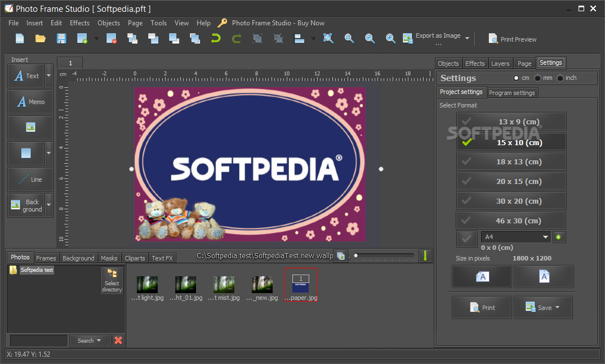The image size is (605, 364).
Task: Click the dark green redo arrow
Action: tap(237, 38)
